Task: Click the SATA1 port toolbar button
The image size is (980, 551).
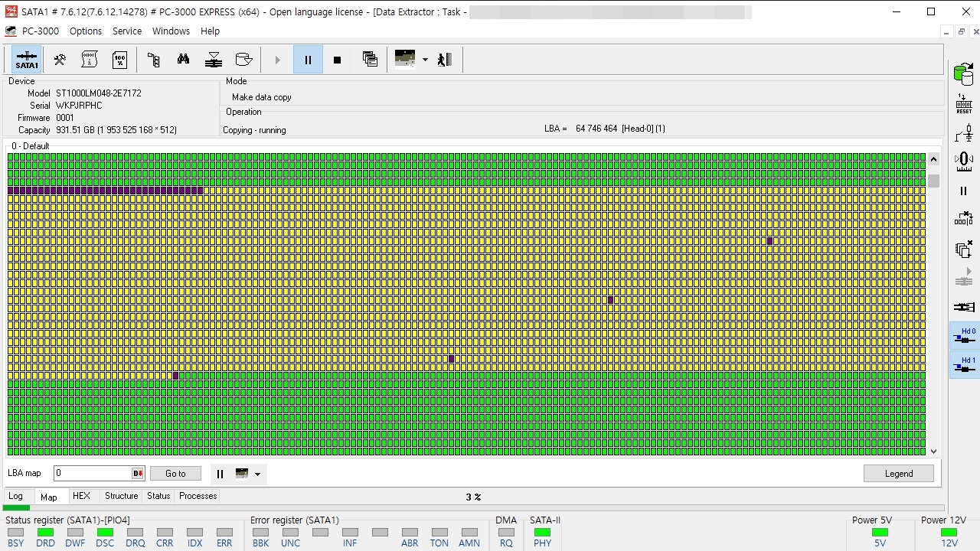Action: pos(27,60)
